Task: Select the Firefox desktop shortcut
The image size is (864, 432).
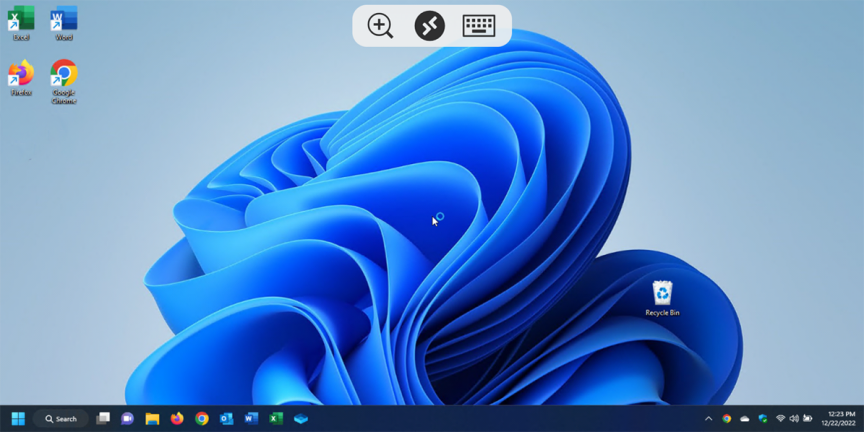Action: pyautogui.click(x=21, y=76)
